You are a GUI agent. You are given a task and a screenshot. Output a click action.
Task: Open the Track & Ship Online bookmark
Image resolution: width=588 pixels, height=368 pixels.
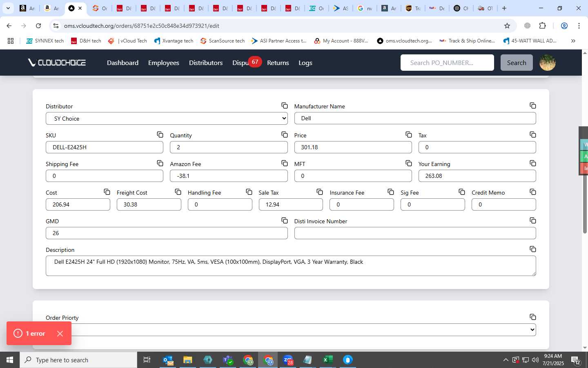click(x=467, y=41)
